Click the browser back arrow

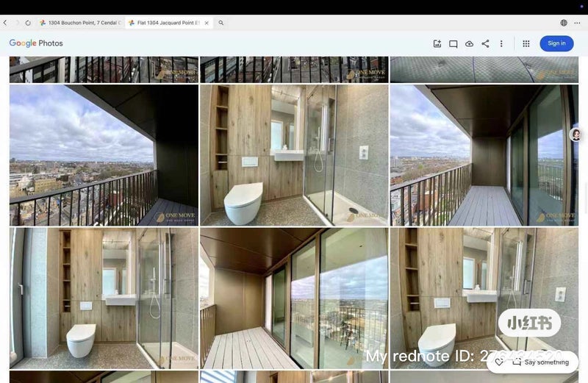[5, 23]
